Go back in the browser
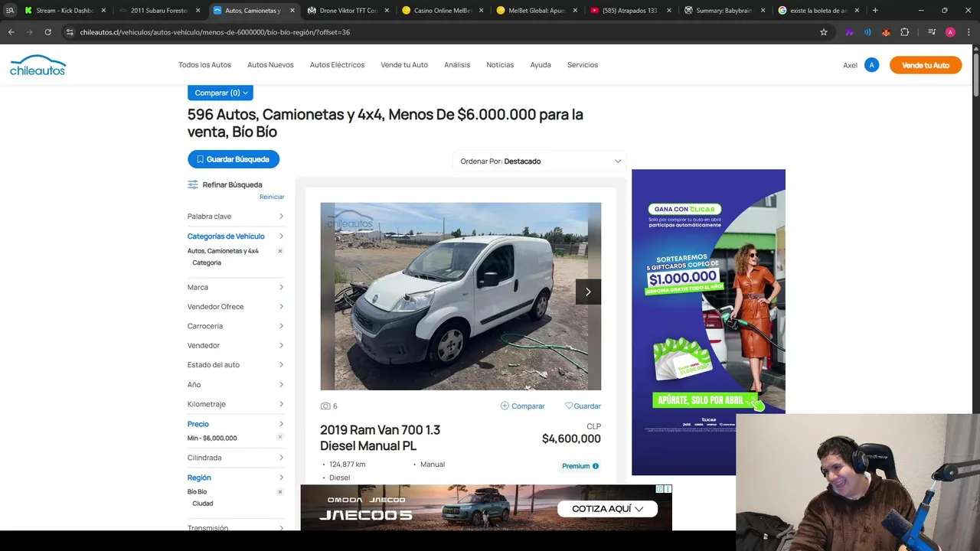This screenshot has height=551, width=980. click(x=11, y=32)
